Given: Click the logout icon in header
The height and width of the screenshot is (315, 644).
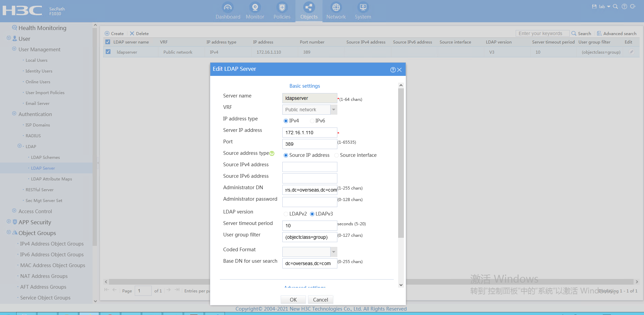Looking at the screenshot, I should [633, 6].
